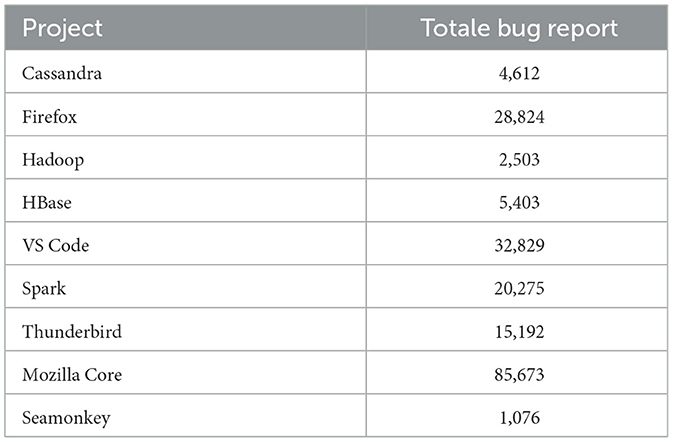The height and width of the screenshot is (442, 673).
Task: Click the 2,503 bug report value
Action: click(519, 160)
